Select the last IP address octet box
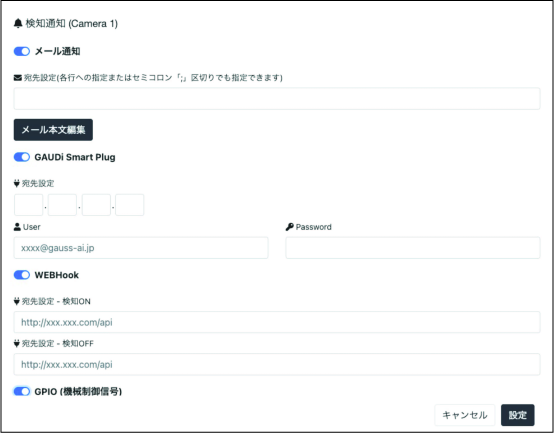 130,205
